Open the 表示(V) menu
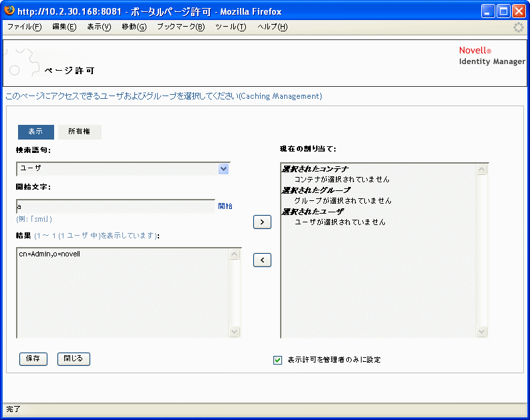530x420 pixels. point(99,27)
